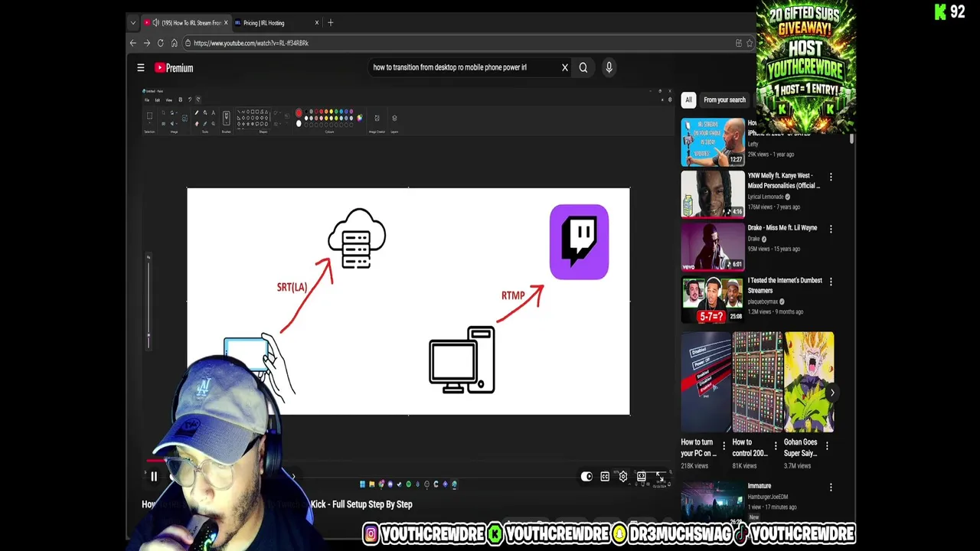Pause the YouTube video

pos(153,477)
